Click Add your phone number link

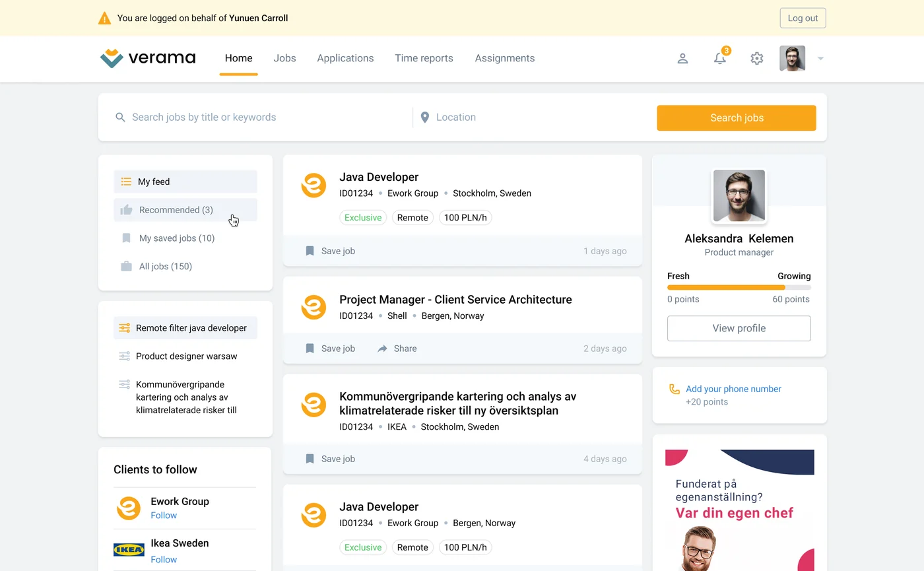coord(733,389)
